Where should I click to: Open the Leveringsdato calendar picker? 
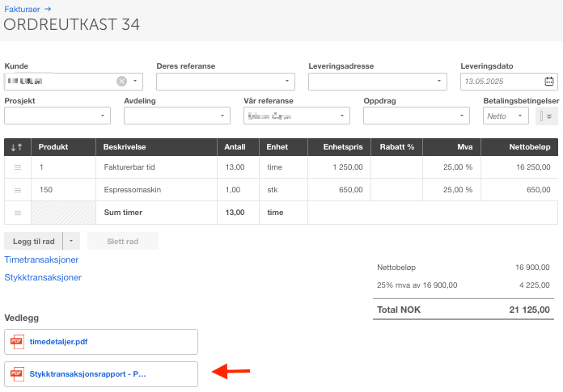tap(549, 82)
